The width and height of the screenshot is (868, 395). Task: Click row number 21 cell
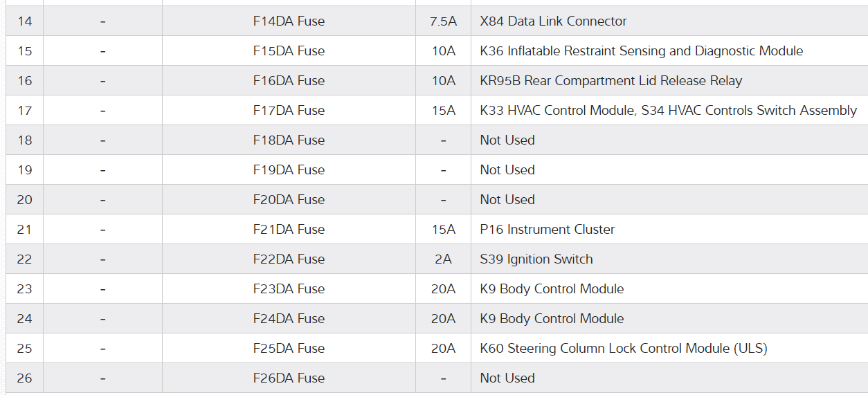click(25, 230)
